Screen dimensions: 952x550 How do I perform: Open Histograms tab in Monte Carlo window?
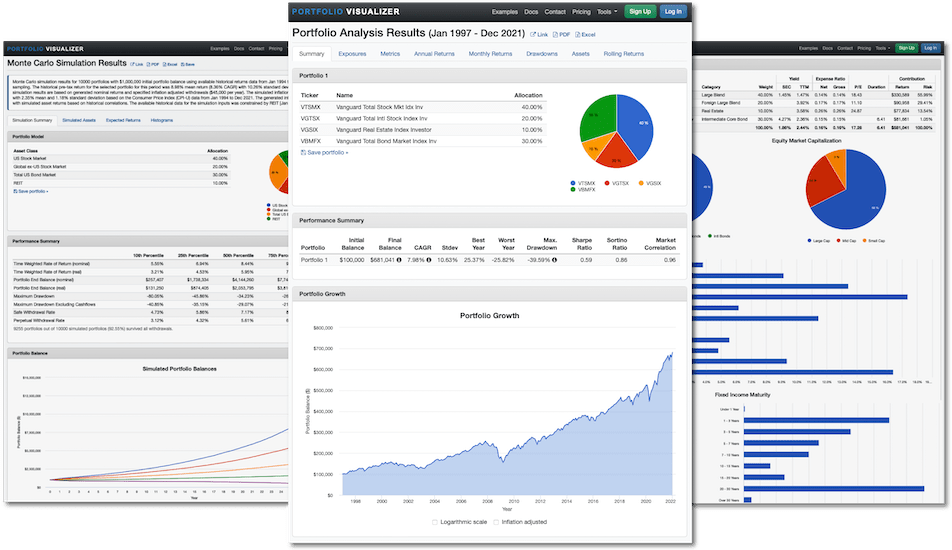(162, 120)
